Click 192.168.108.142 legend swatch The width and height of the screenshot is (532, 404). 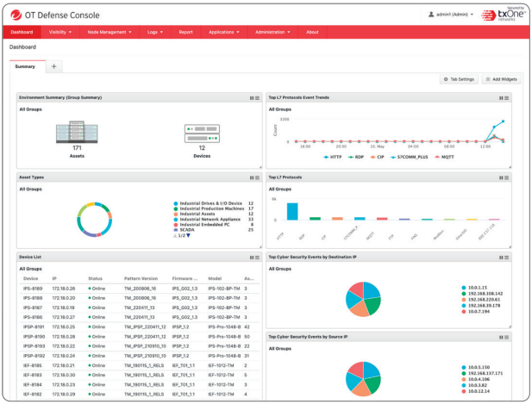point(464,294)
